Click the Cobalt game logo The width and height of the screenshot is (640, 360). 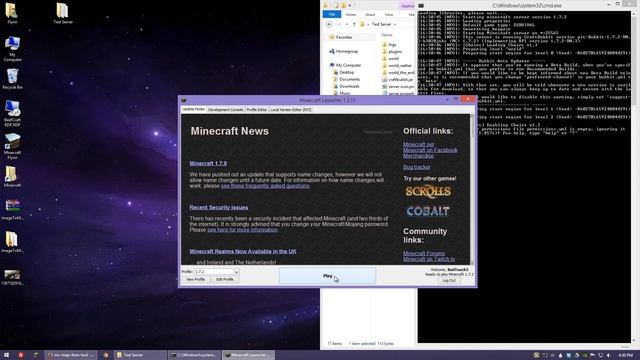point(428,211)
